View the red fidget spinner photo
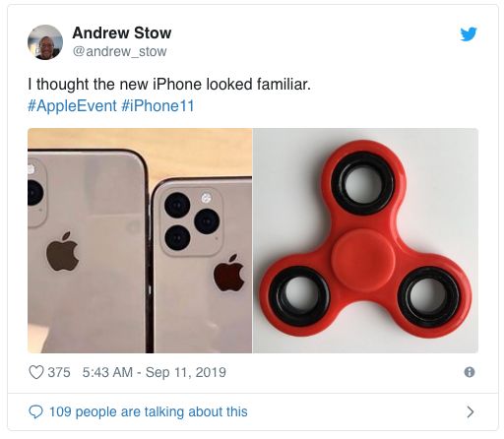This screenshot has width=504, height=439. (x=365, y=240)
